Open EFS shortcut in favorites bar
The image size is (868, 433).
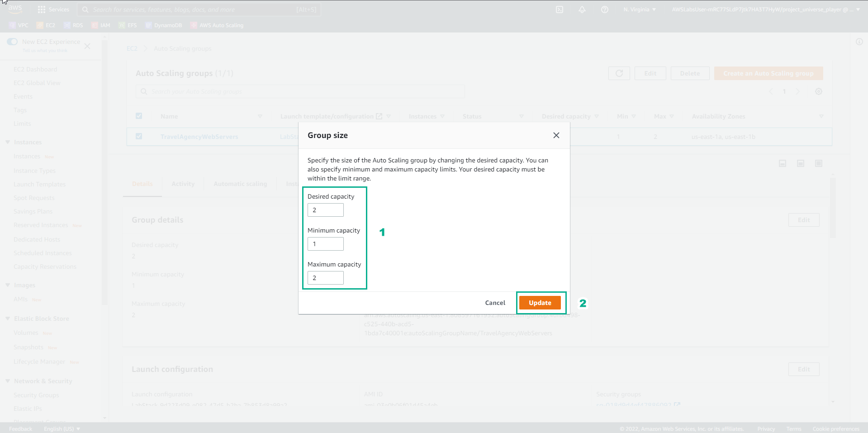tap(128, 25)
